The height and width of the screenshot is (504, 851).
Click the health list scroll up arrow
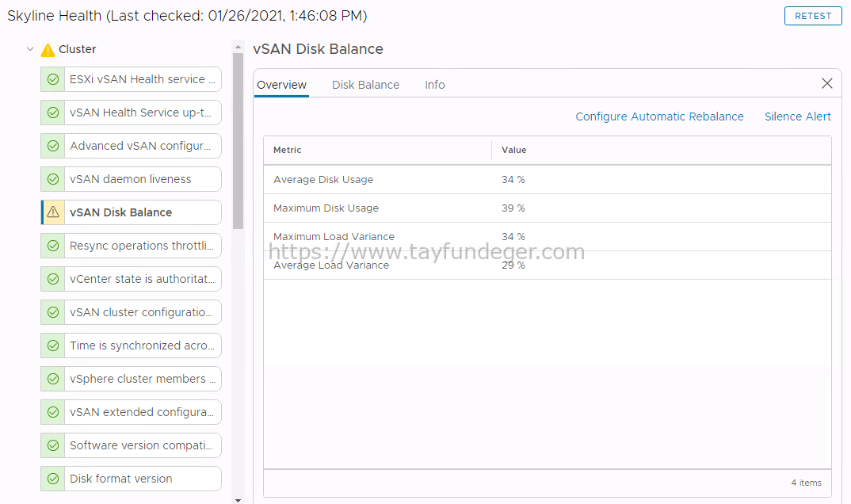pos(238,48)
